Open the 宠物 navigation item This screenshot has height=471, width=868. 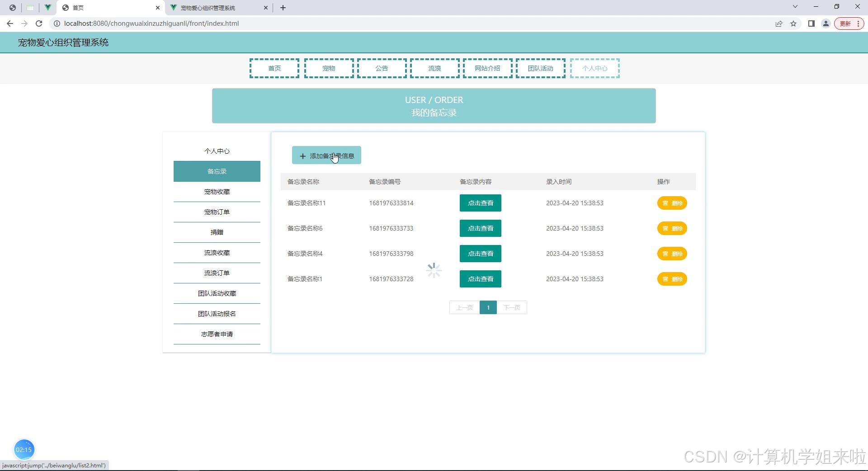coord(329,68)
